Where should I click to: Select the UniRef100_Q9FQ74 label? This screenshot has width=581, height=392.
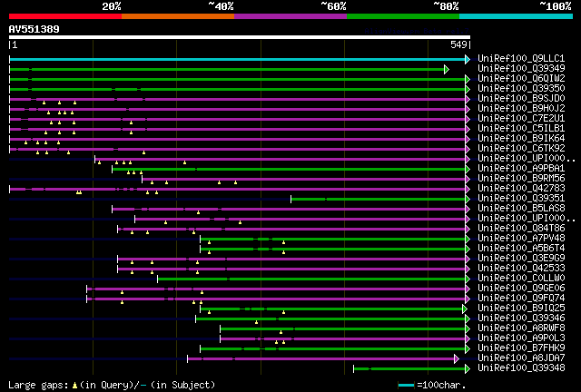[521, 299]
